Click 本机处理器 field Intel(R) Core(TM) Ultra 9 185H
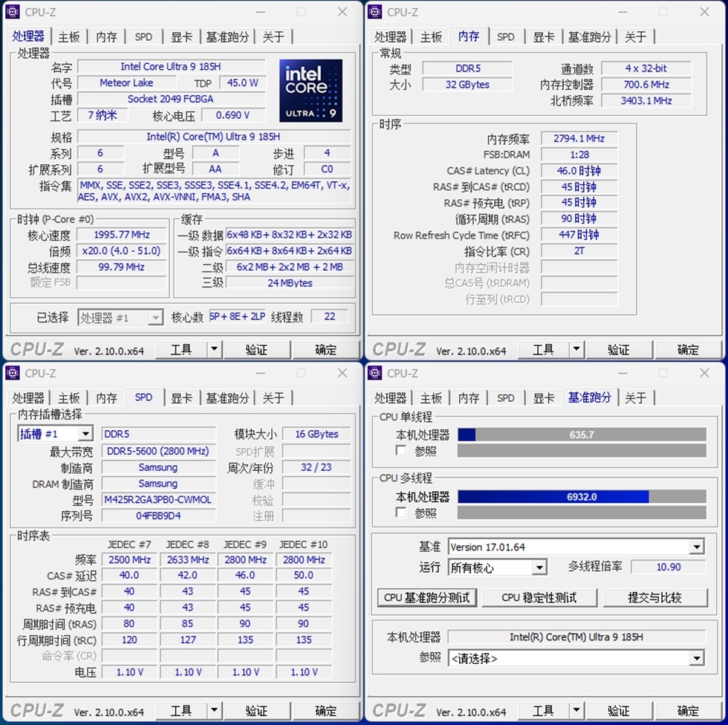 point(576,637)
